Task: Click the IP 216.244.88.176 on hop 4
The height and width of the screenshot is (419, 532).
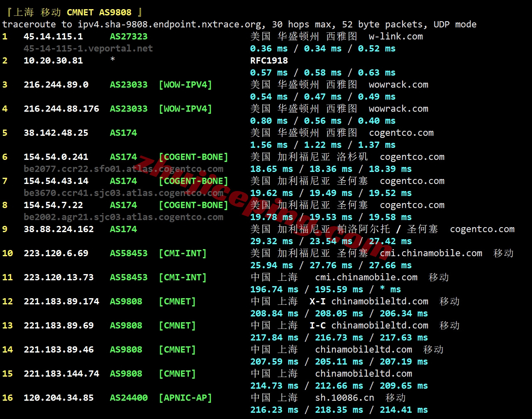Action: click(x=61, y=109)
